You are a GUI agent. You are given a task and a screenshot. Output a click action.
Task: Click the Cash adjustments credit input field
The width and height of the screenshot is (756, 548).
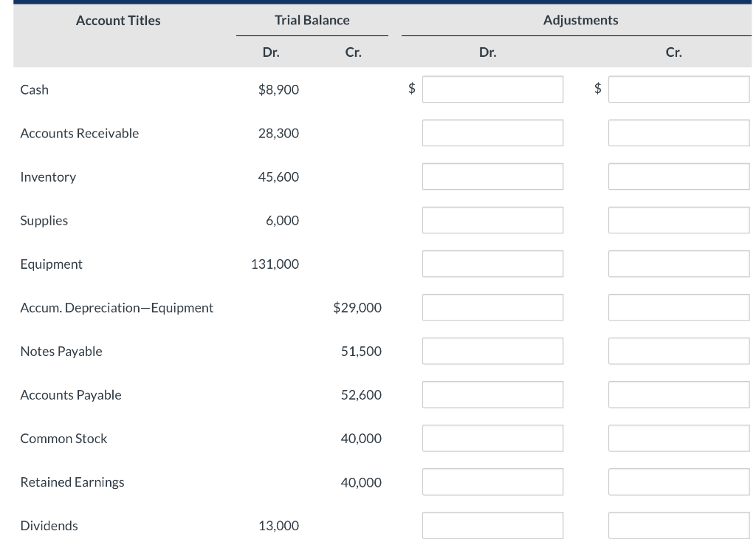point(678,89)
